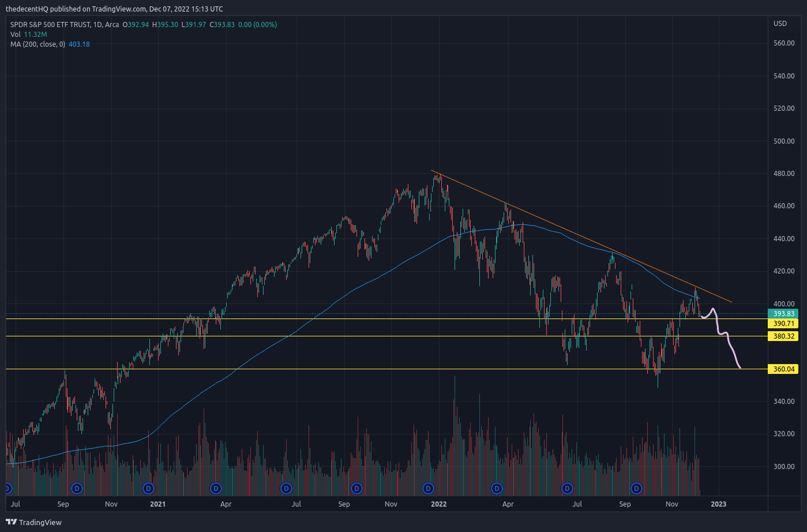807x532 pixels.
Task: Click dividend marker near Sep 2022
Action: pyautogui.click(x=637, y=489)
